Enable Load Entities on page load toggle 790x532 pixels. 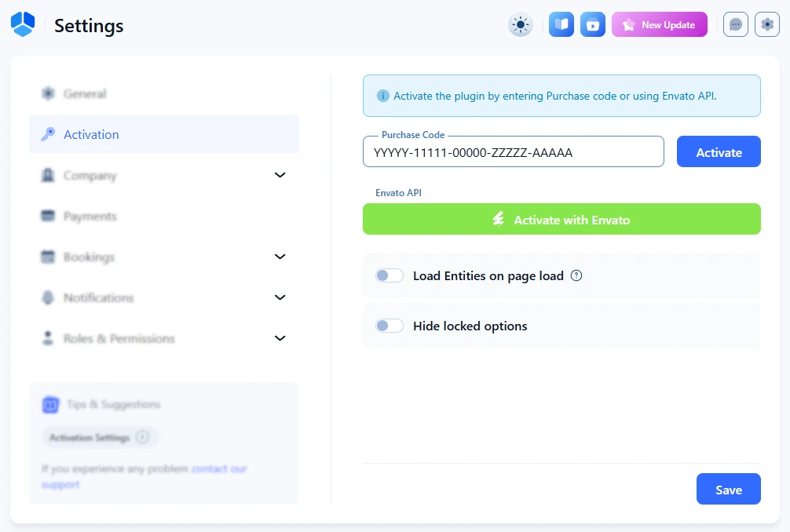pos(389,275)
